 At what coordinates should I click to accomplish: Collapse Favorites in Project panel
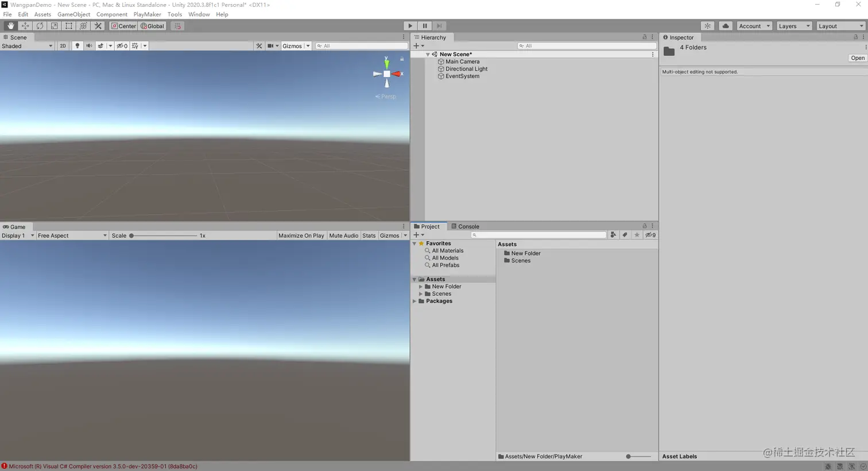click(x=414, y=244)
